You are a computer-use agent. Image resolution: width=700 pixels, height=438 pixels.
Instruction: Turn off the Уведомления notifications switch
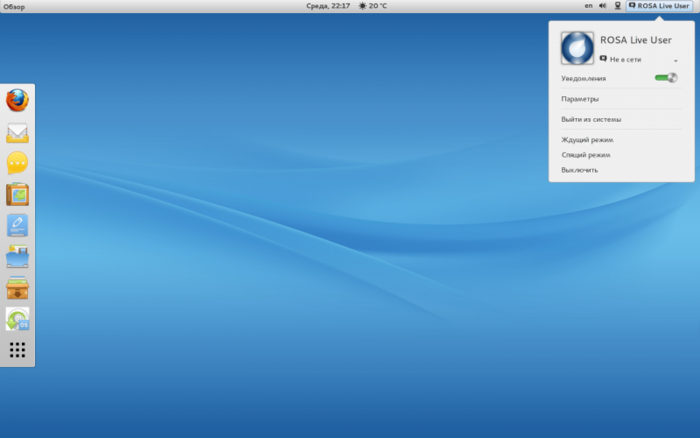pos(665,78)
